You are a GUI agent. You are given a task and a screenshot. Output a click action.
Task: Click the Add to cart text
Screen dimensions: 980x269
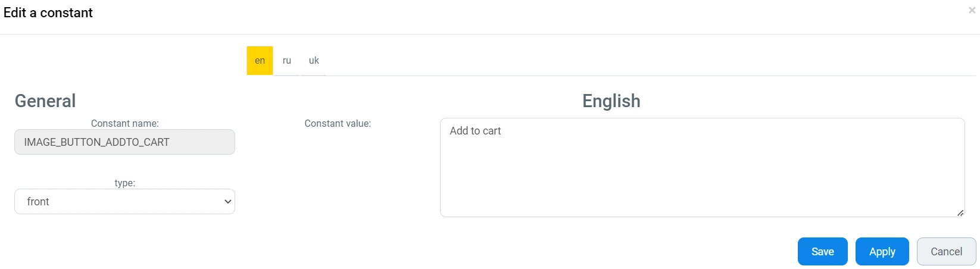pos(475,131)
